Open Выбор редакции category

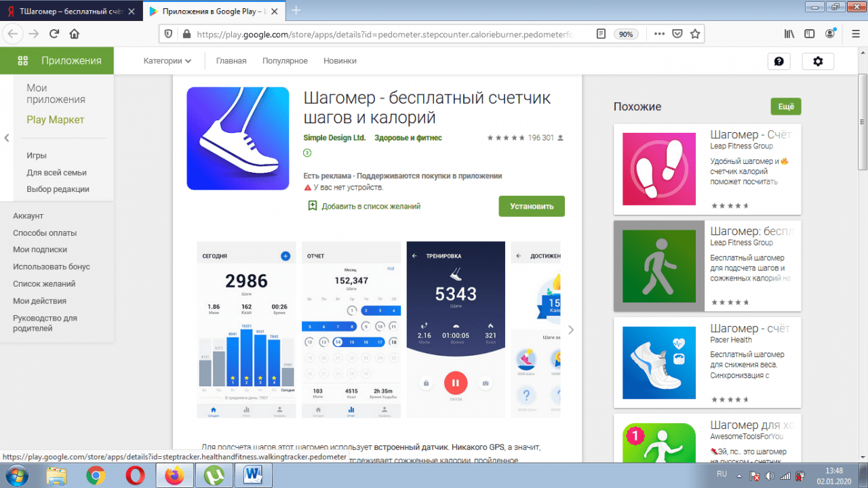click(x=58, y=189)
